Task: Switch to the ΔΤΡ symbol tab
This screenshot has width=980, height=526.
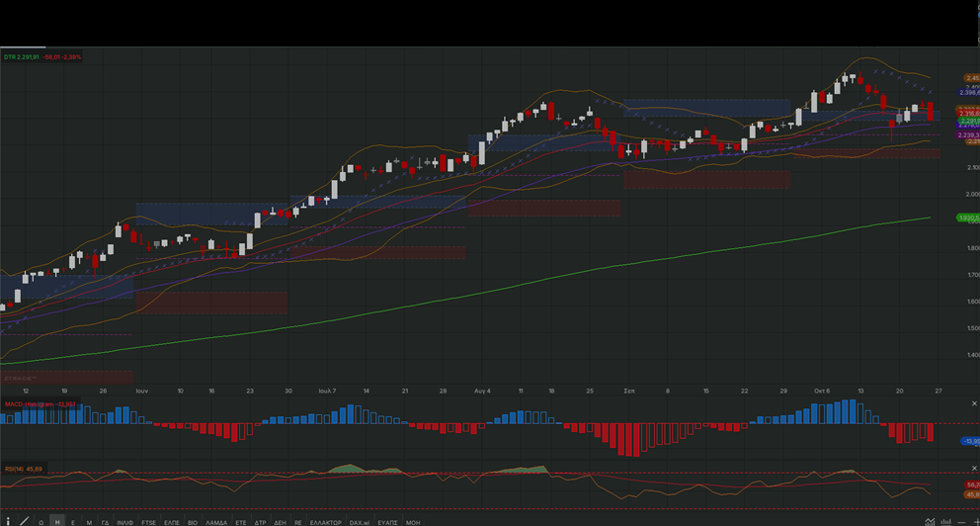Action: 260,522
